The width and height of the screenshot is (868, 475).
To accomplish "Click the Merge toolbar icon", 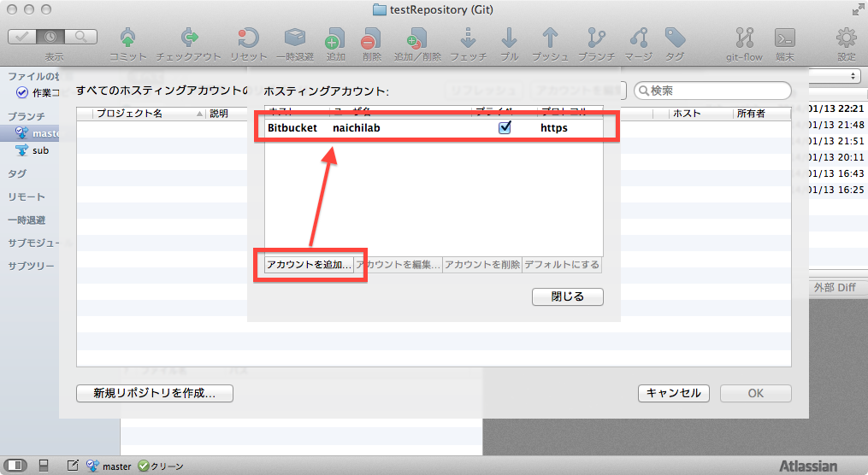I will [639, 38].
